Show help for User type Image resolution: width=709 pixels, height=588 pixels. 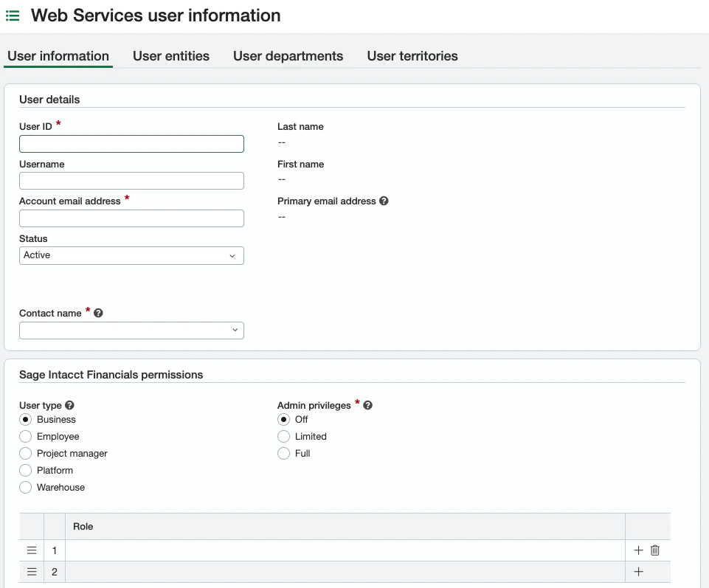coord(69,405)
